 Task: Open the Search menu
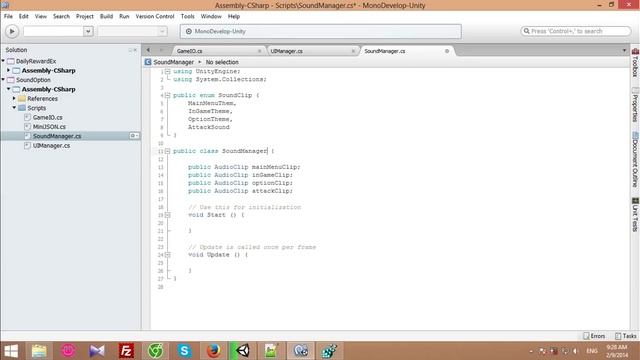(x=61, y=16)
